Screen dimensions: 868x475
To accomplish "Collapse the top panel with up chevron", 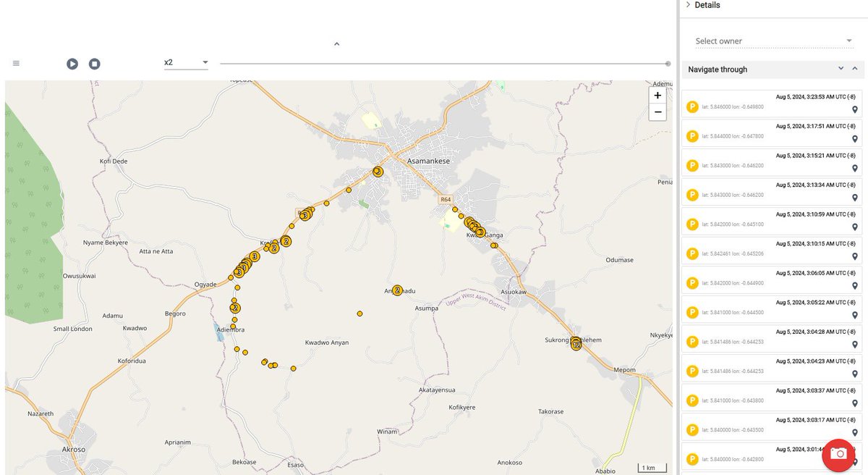I will tap(336, 44).
